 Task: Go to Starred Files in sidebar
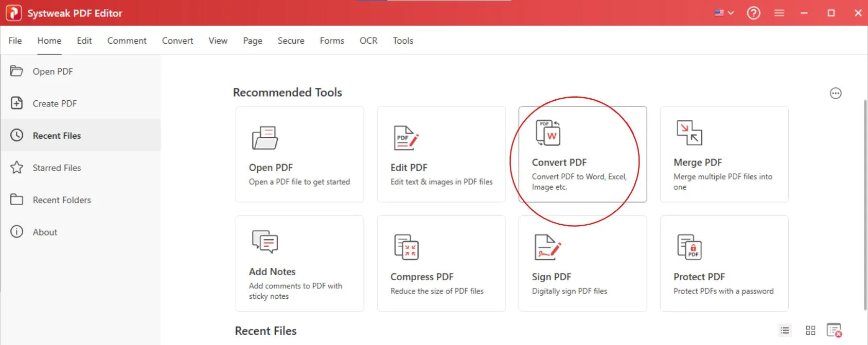[x=57, y=168]
